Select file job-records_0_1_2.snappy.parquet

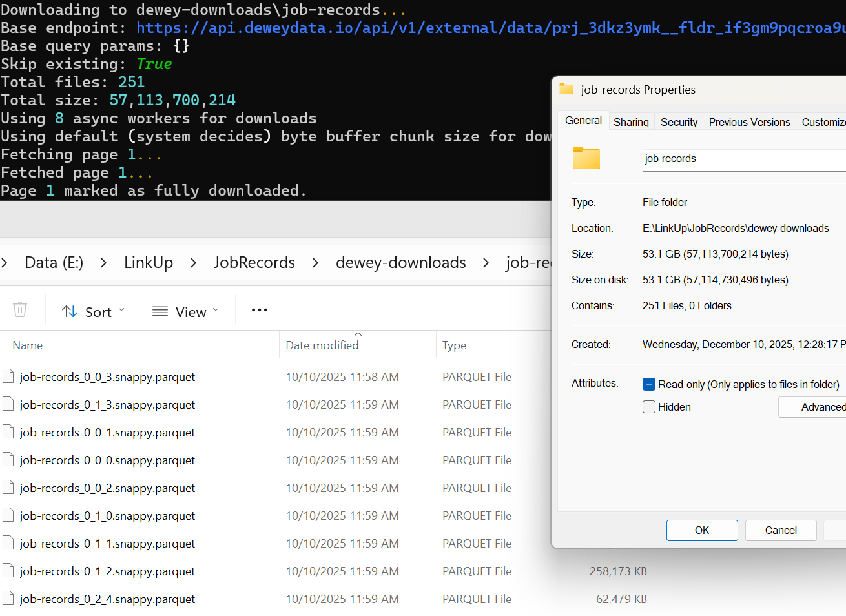(x=107, y=571)
